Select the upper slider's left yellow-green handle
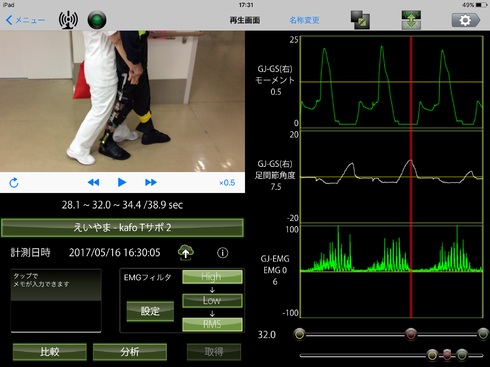Screen dimensions: 490x367 coord(300,334)
